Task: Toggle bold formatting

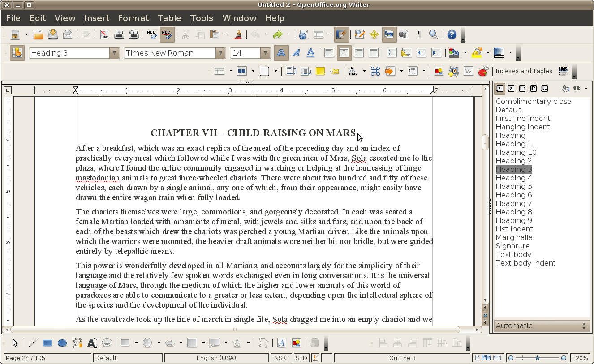Action: (281, 53)
